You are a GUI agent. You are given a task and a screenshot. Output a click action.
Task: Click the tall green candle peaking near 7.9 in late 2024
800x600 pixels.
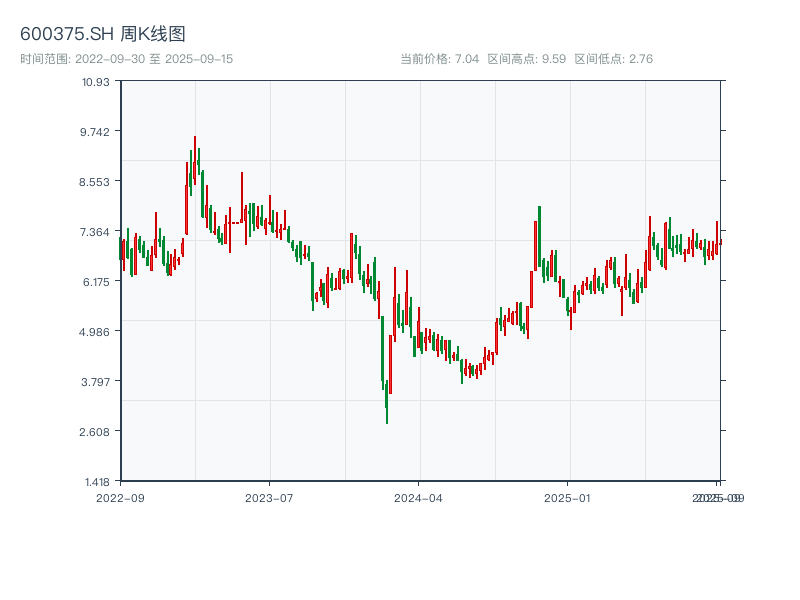(x=539, y=236)
